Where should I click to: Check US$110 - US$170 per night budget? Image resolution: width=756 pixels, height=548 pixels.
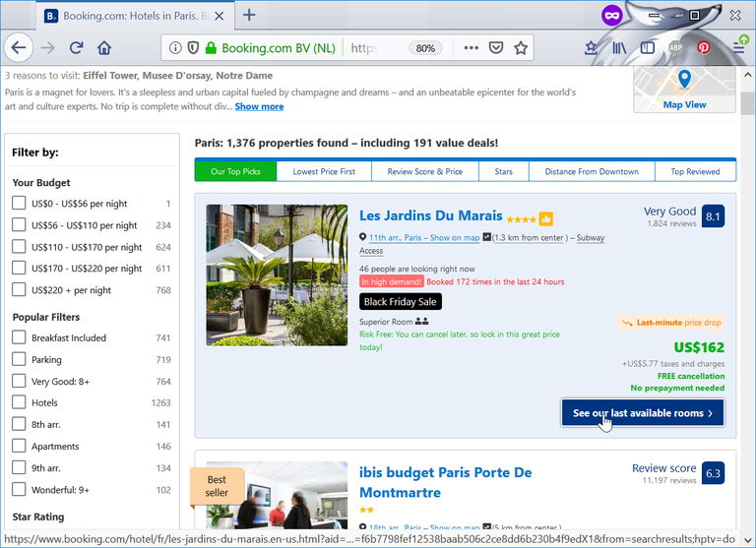tap(19, 246)
